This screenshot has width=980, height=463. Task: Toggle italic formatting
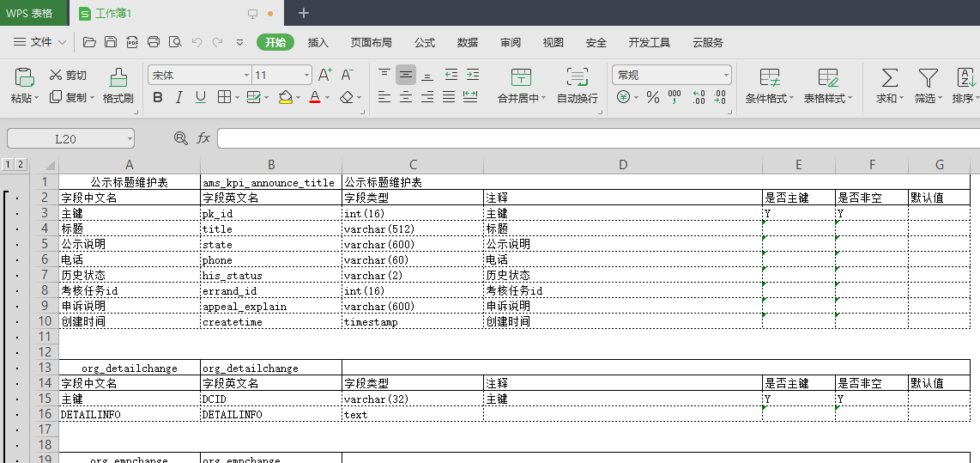coord(179,97)
